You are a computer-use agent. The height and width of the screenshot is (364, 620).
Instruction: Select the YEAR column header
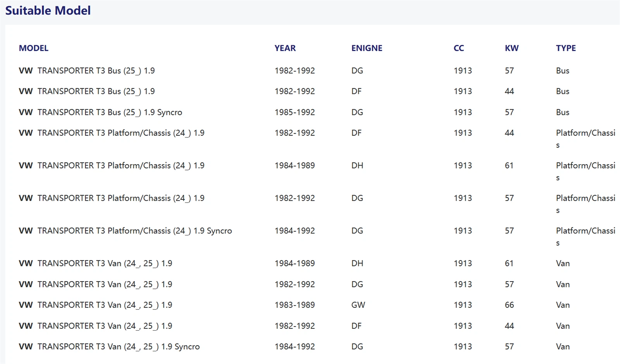click(285, 48)
